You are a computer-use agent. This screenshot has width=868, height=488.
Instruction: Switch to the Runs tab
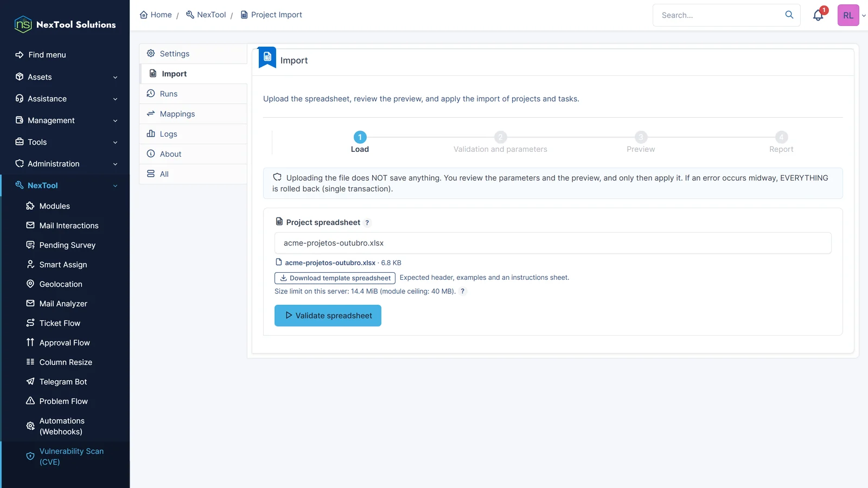pyautogui.click(x=193, y=94)
